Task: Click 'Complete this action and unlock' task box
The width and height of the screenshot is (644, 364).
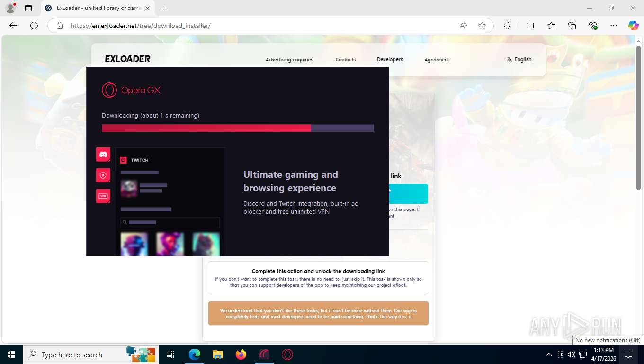Action: pos(318,278)
